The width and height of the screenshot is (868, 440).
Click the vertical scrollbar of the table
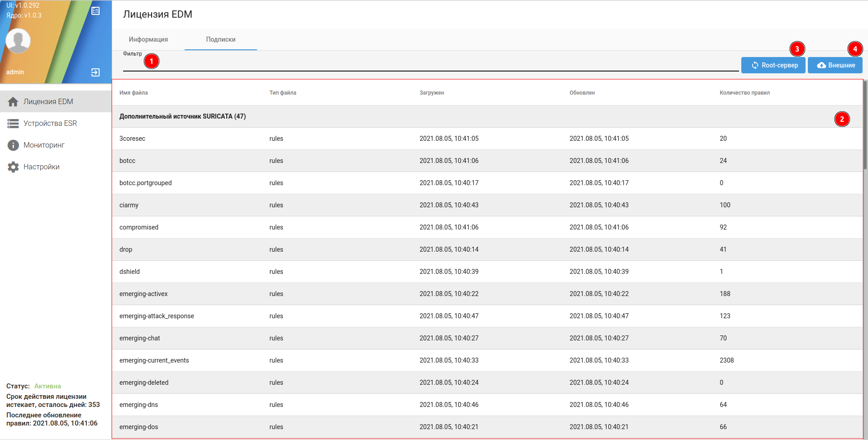[865, 127]
